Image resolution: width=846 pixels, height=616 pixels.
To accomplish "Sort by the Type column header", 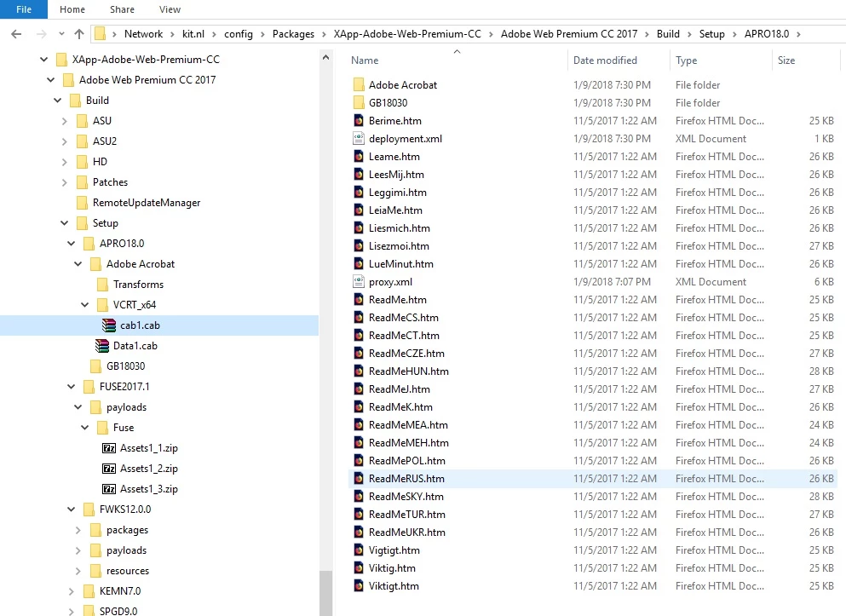I will [x=721, y=60].
